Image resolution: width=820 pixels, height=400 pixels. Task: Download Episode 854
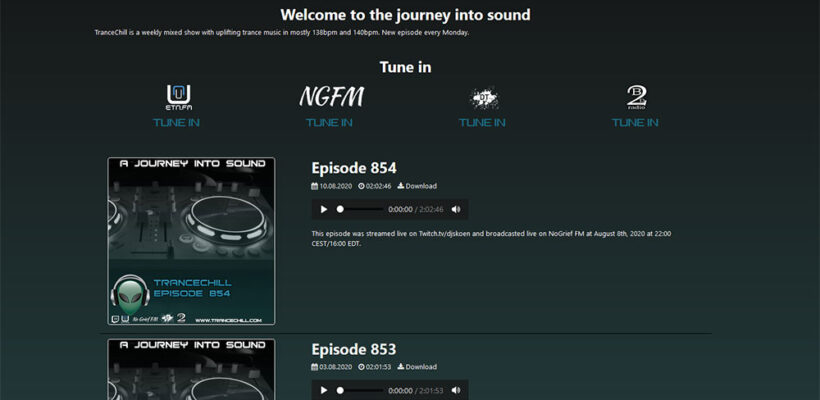[417, 186]
